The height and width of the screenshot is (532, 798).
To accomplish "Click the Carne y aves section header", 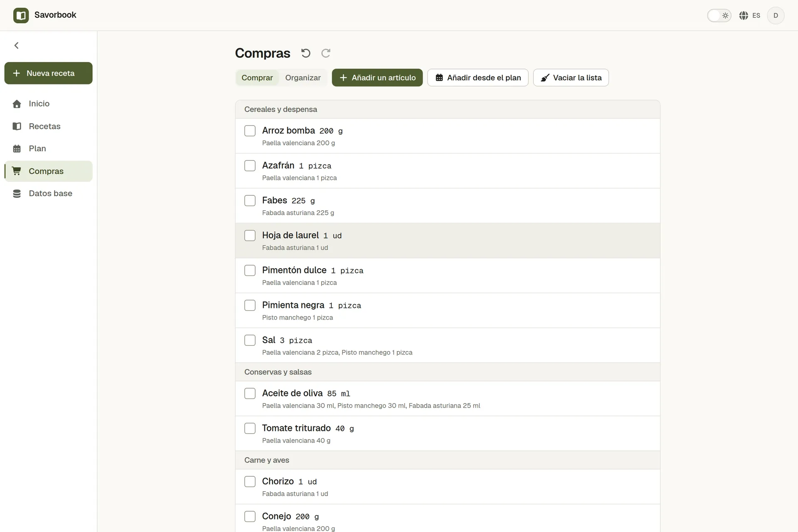I will 448,461.
